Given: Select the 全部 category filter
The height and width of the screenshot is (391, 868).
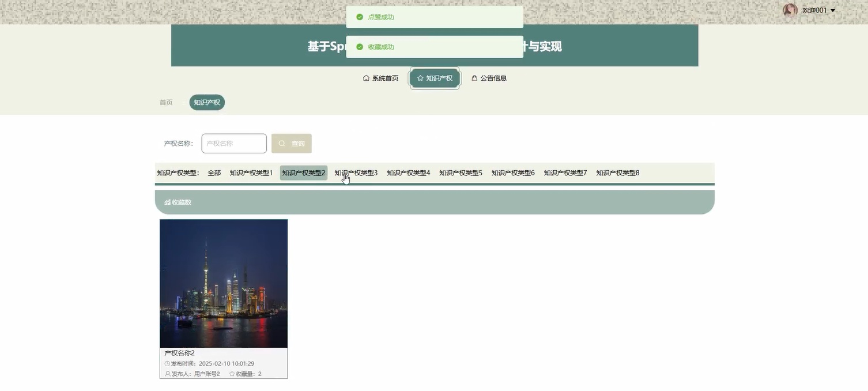Looking at the screenshot, I should (x=214, y=172).
